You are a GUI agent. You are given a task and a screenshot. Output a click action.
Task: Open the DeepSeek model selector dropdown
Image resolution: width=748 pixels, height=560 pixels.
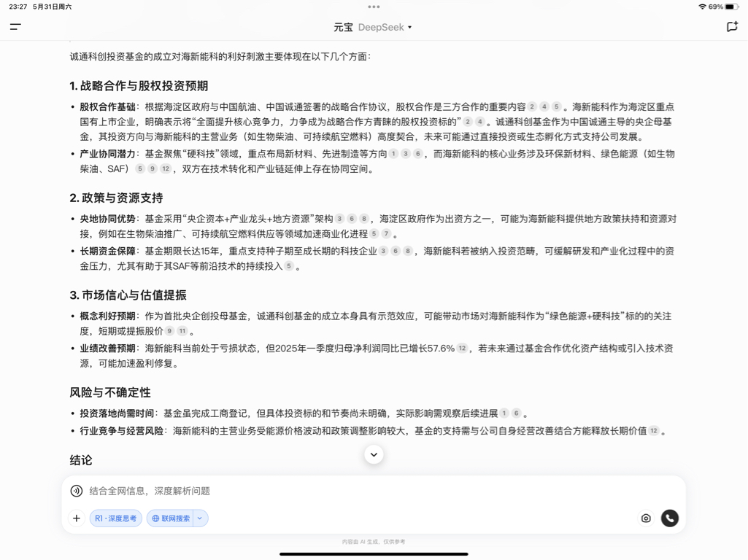coord(385,27)
